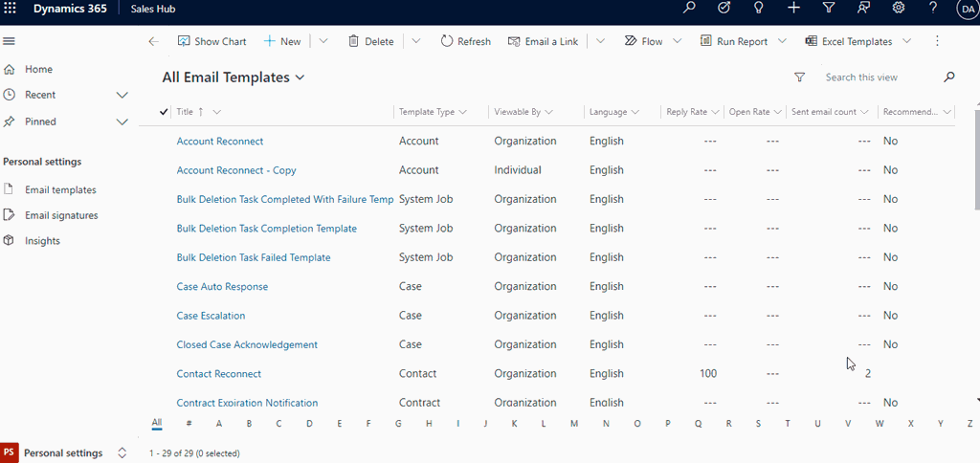Toggle the select all rows checkmark
The image size is (980, 463).
pyautogui.click(x=165, y=112)
